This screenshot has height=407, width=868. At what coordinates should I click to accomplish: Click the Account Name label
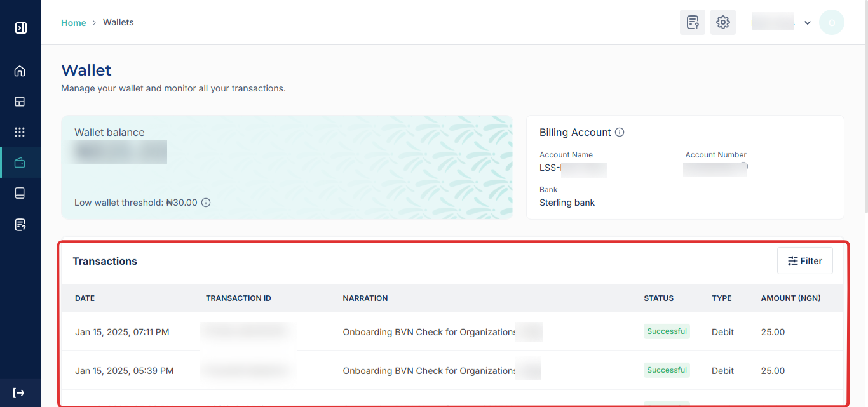coord(566,155)
